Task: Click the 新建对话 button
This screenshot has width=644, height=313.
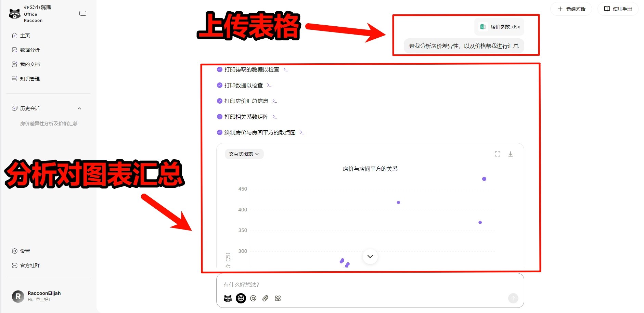Action: pyautogui.click(x=571, y=9)
